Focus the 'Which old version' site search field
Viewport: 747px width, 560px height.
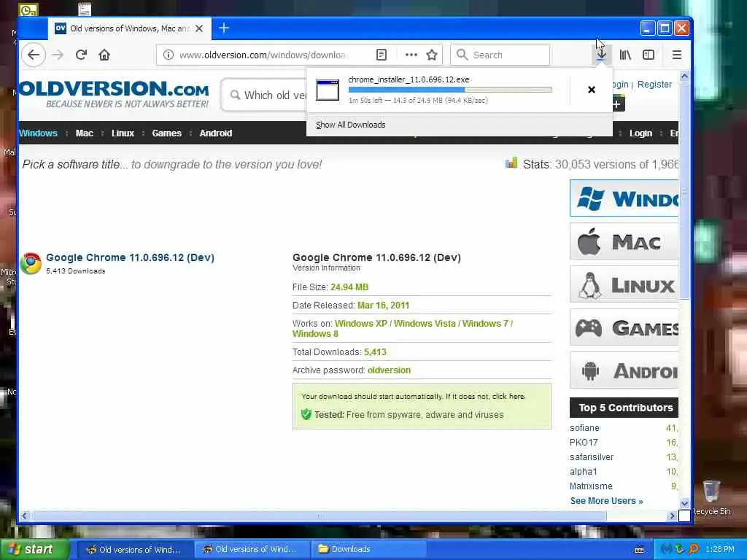pyautogui.click(x=264, y=96)
